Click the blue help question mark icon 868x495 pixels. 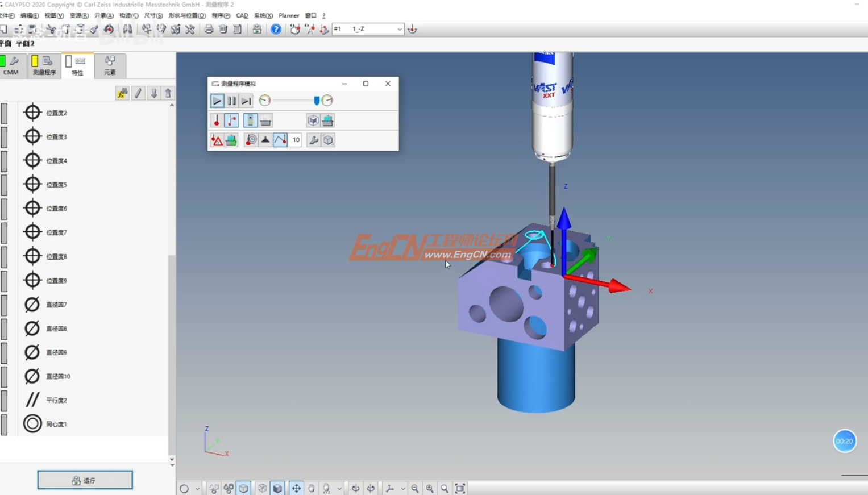click(x=276, y=29)
